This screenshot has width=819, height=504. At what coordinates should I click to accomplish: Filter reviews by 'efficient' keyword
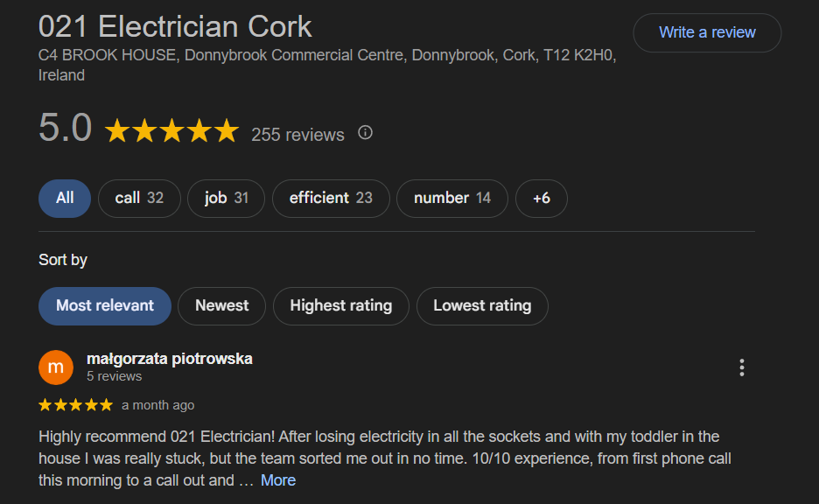[331, 198]
